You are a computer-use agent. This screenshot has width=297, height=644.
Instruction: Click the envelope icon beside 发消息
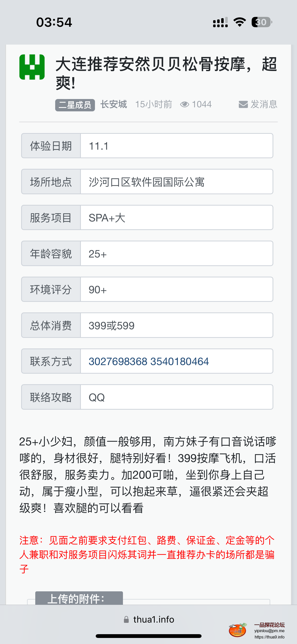243,104
